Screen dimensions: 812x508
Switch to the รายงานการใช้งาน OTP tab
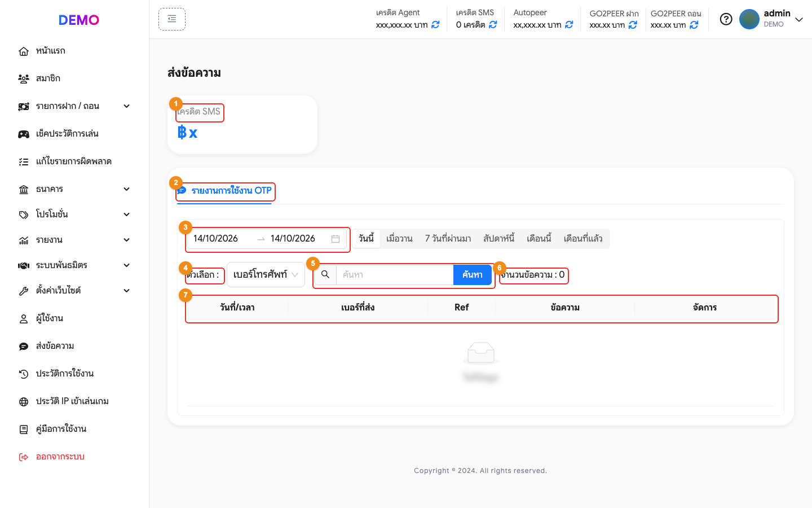pos(224,191)
